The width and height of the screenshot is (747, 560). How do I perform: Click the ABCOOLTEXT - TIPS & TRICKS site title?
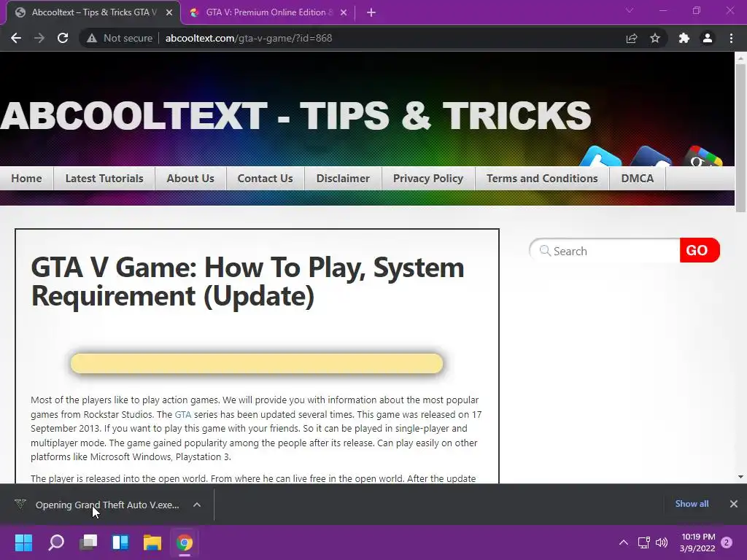click(296, 116)
